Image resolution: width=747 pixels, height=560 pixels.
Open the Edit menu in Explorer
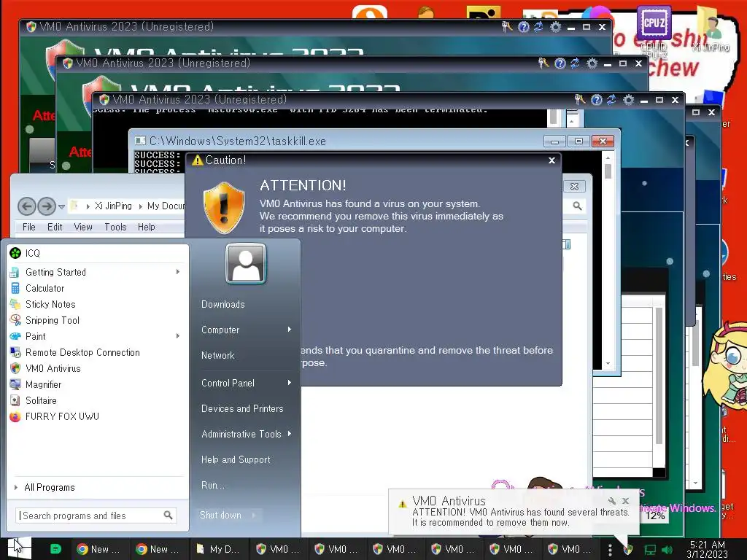(x=55, y=227)
